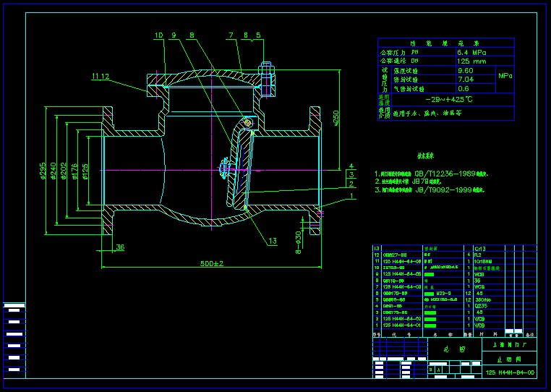Select part callout number 13
The height and width of the screenshot is (392, 551).
click(x=273, y=241)
